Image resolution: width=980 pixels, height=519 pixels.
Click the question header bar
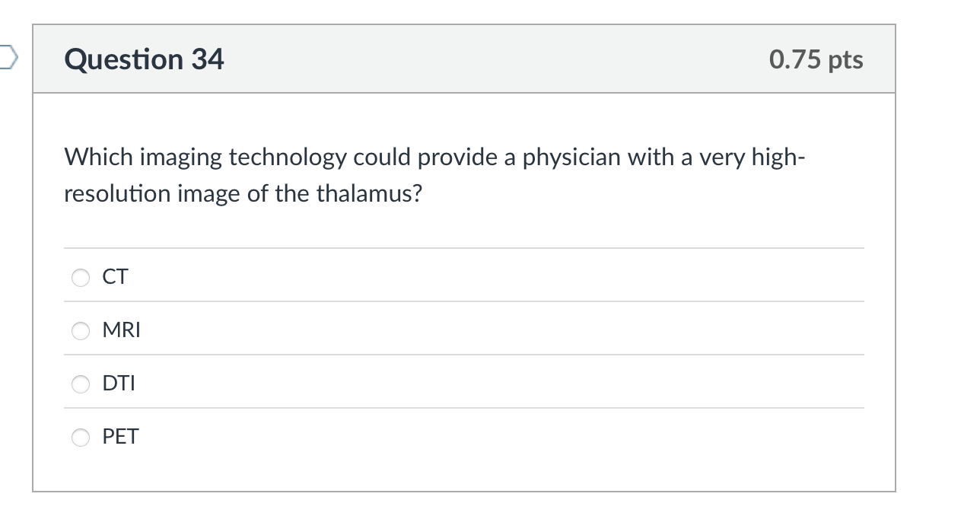pyautogui.click(x=464, y=59)
